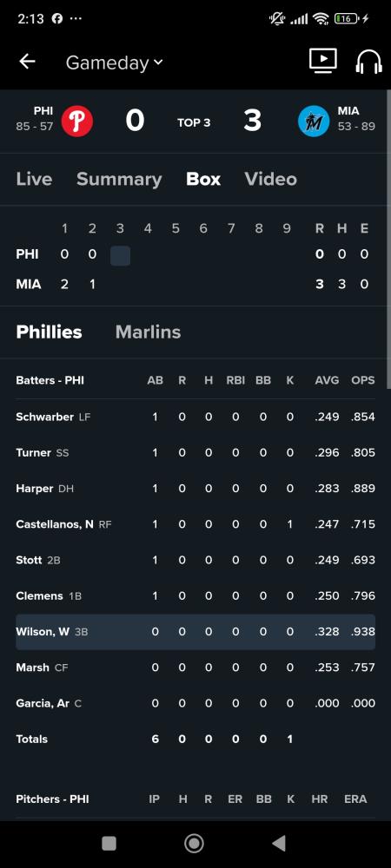Tap Android back triangle button
Viewport: 391px width, 868px height.
coord(279,843)
